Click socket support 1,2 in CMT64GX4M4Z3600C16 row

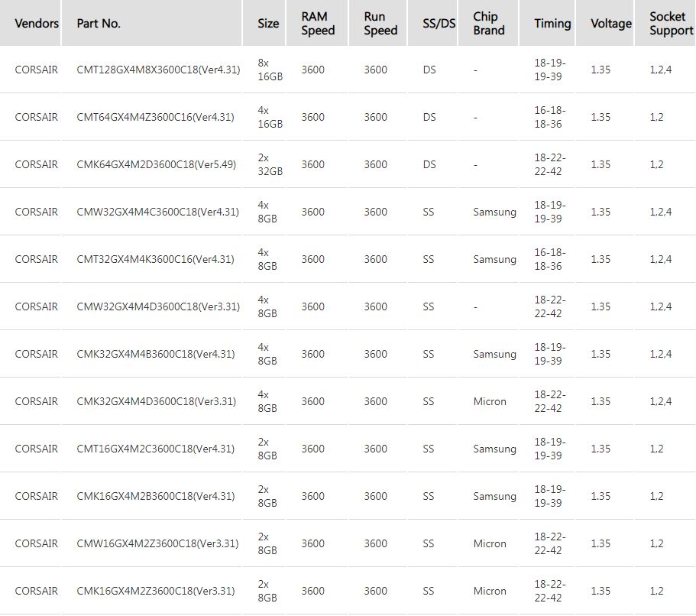click(656, 117)
